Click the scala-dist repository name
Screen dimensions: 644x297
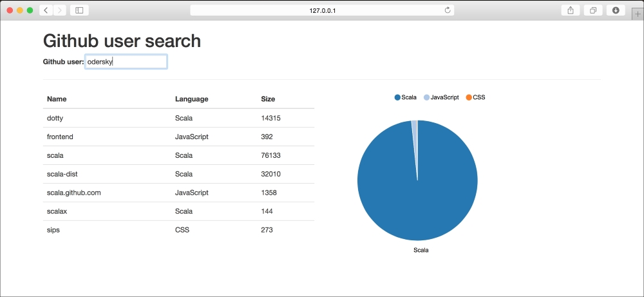point(62,174)
